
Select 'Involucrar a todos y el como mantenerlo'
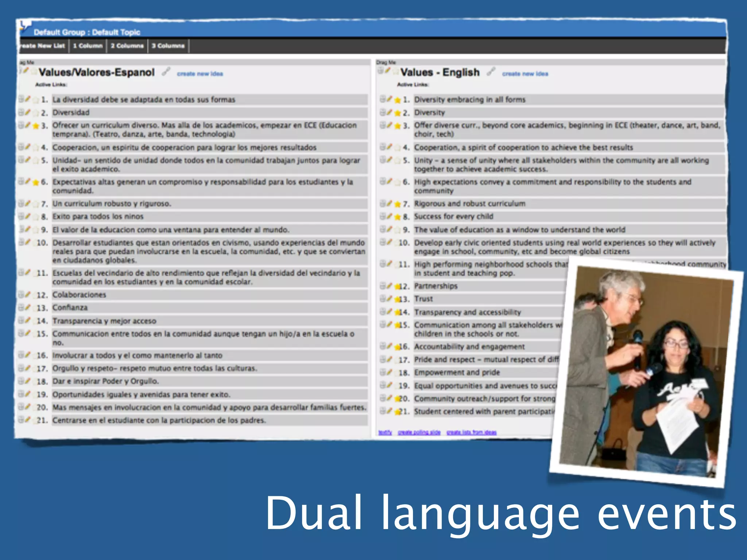pos(138,355)
